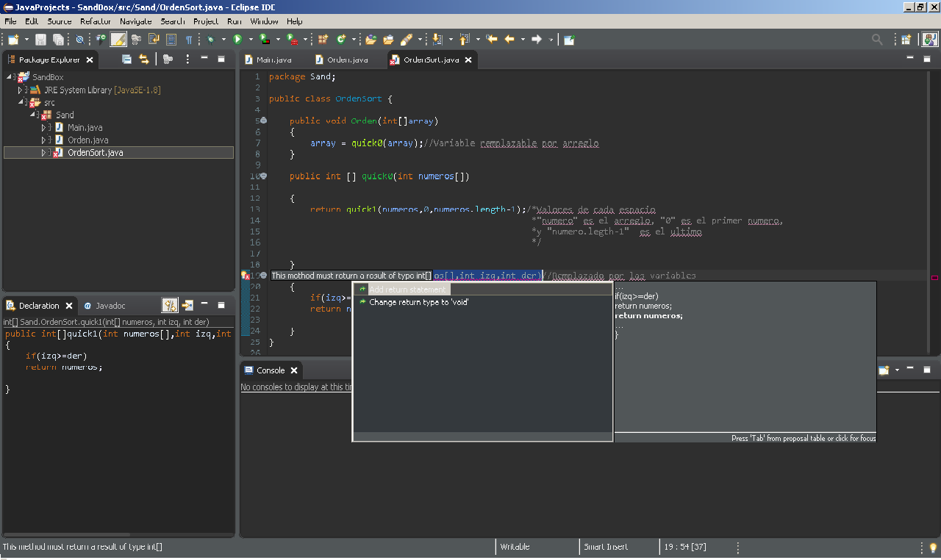Click the red overview ruler error marker
941x560 pixels.
click(934, 278)
